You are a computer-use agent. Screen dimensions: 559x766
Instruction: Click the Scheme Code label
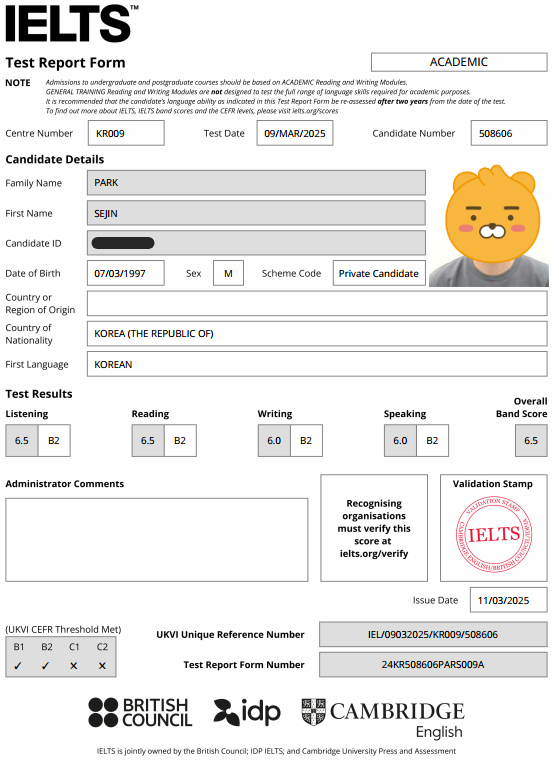(291, 274)
